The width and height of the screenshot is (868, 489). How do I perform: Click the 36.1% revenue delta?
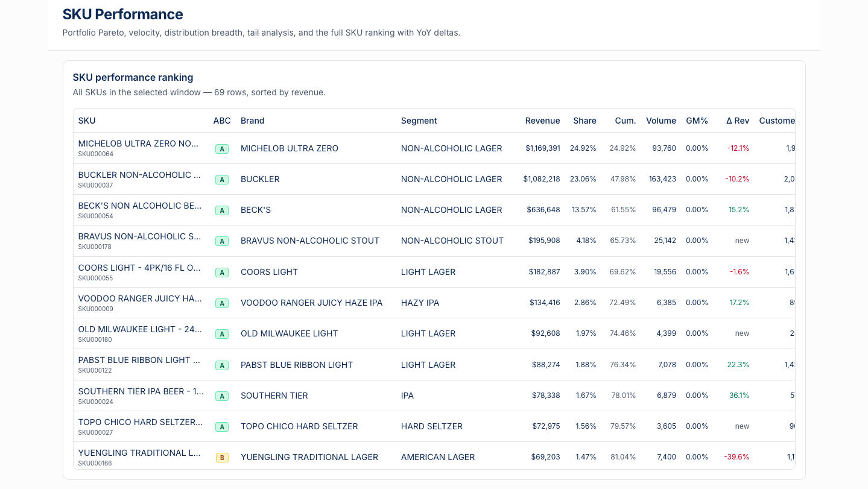point(740,396)
